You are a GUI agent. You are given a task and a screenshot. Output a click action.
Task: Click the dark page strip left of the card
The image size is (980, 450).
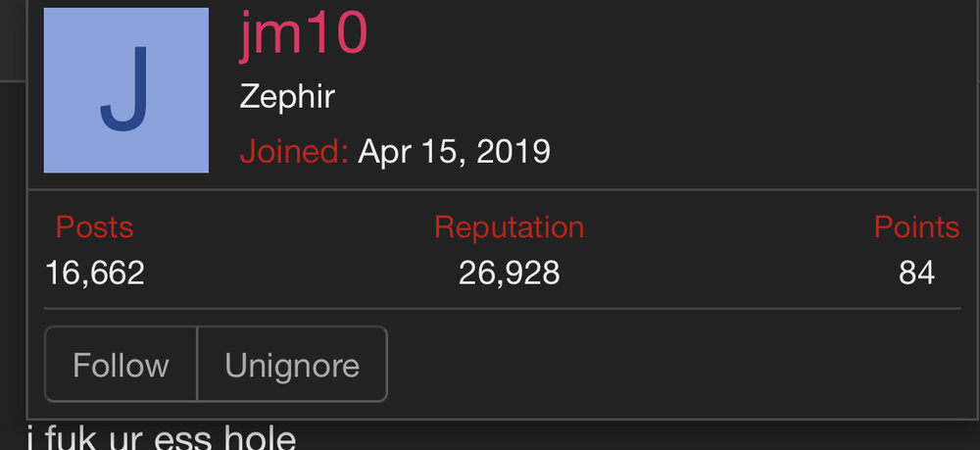pos(12,245)
